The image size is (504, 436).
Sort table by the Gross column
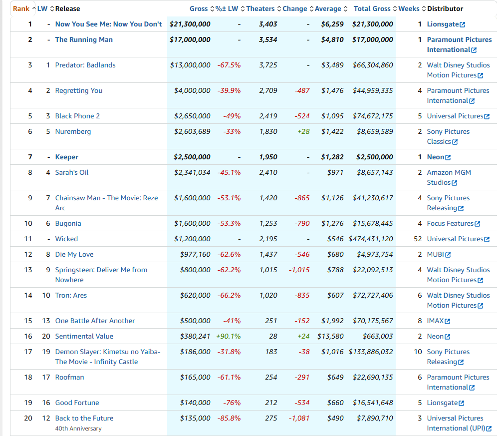[199, 8]
